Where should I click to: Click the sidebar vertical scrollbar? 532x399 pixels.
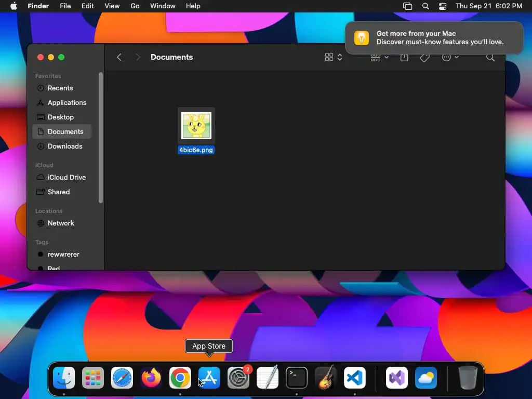100,138
